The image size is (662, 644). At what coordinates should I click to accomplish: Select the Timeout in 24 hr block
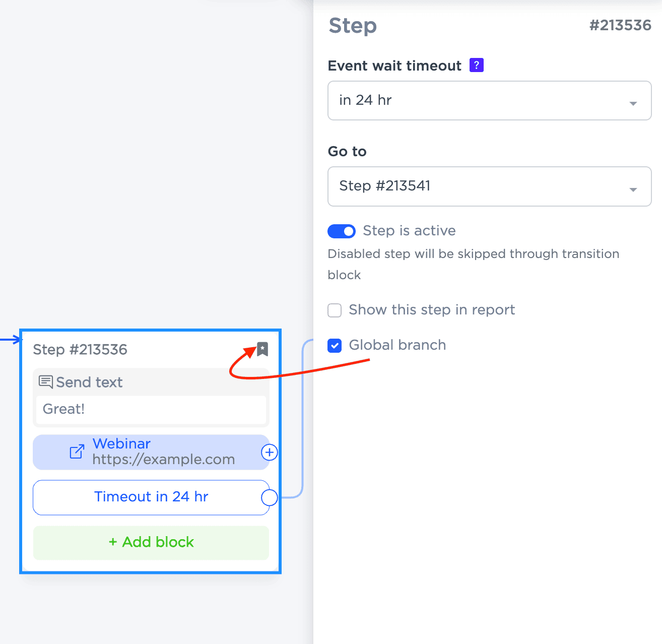[x=151, y=497]
